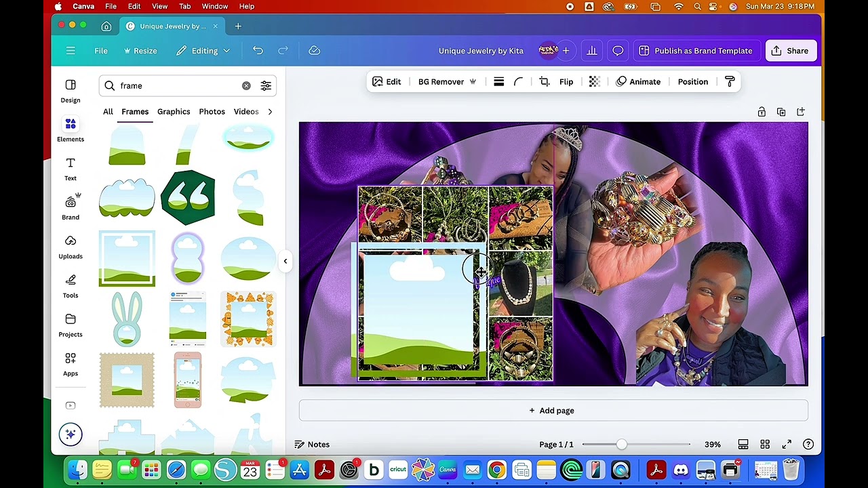Open the Help question mark button
Image resolution: width=868 pixels, height=488 pixels.
coord(808,445)
